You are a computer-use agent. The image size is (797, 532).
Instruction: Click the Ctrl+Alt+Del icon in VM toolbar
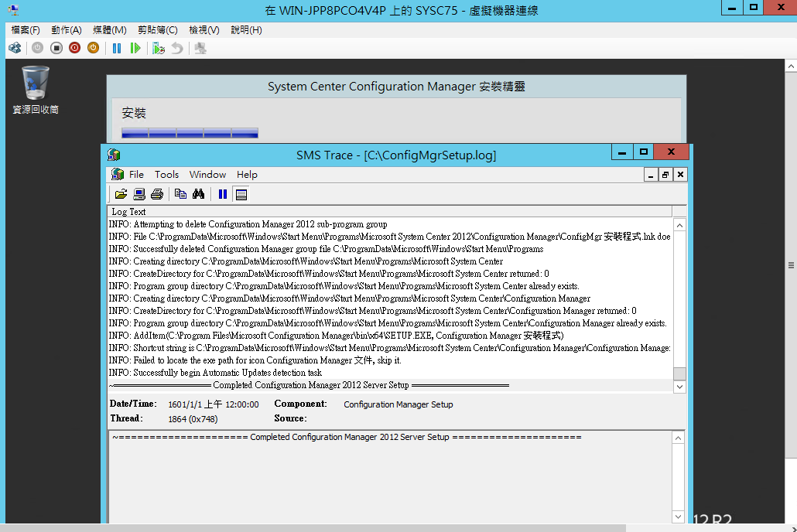point(15,48)
